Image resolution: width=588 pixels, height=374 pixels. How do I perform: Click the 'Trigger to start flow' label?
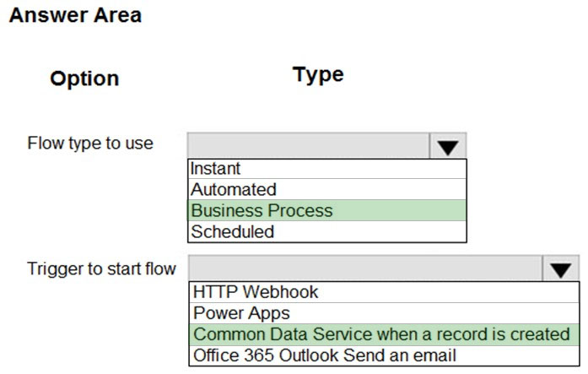point(101,269)
